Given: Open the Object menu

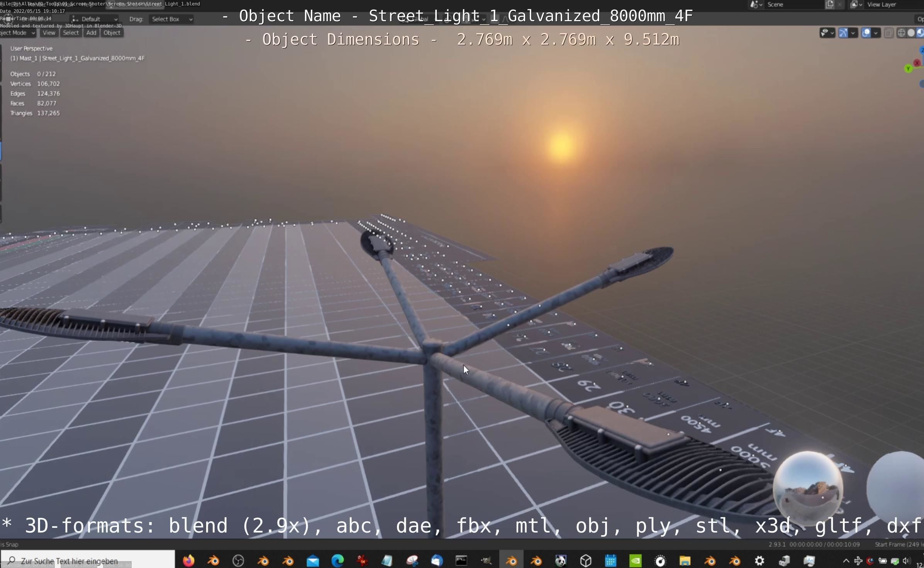Looking at the screenshot, I should 112,33.
